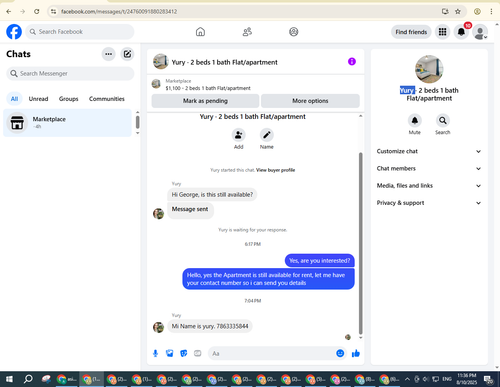
Task: Mute conversation using the bell icon
Action: coord(415,120)
